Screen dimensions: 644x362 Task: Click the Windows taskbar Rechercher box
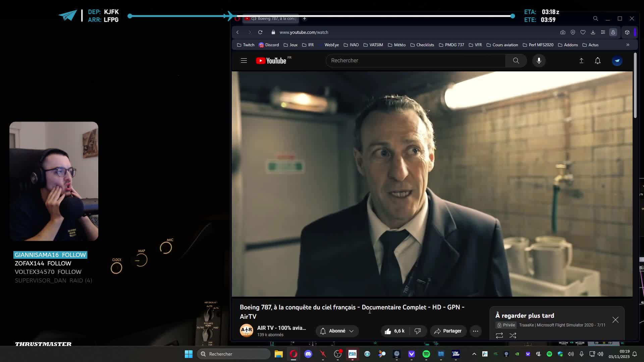click(x=234, y=354)
